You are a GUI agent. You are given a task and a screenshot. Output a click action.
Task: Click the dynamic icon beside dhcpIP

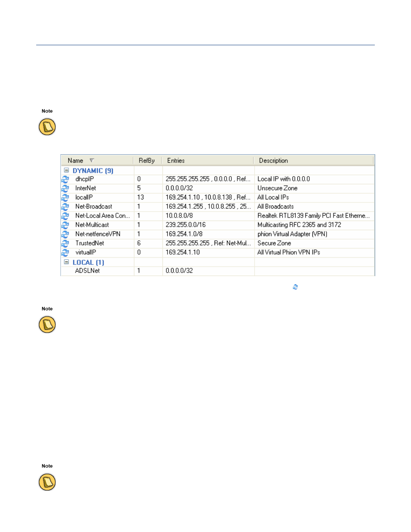pyautogui.click(x=65, y=179)
